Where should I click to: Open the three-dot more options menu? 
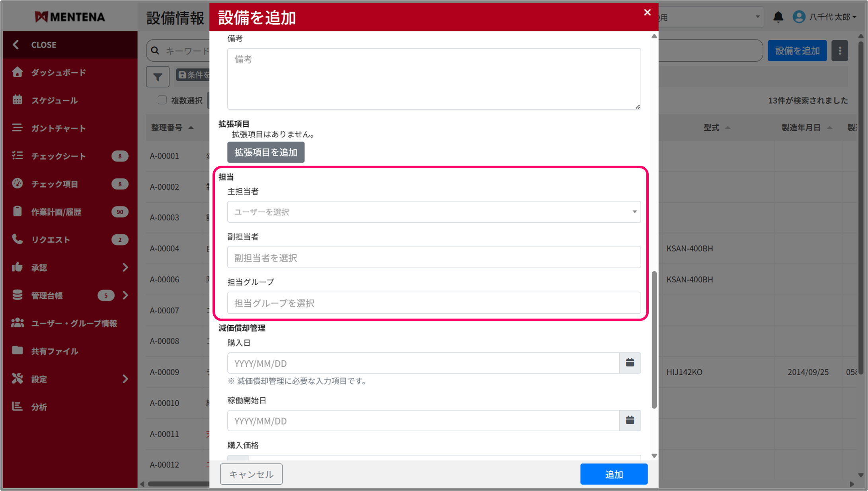840,51
